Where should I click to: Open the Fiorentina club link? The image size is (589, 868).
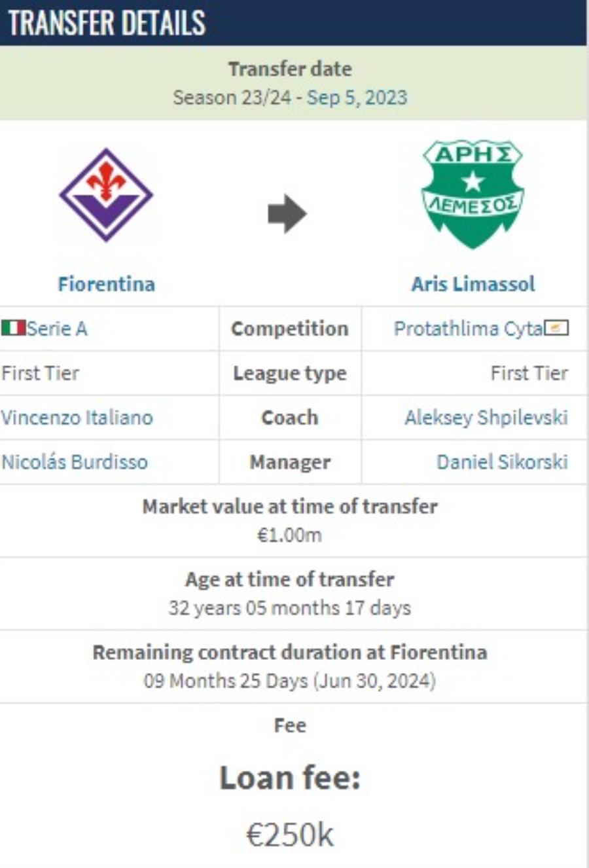coord(107,284)
